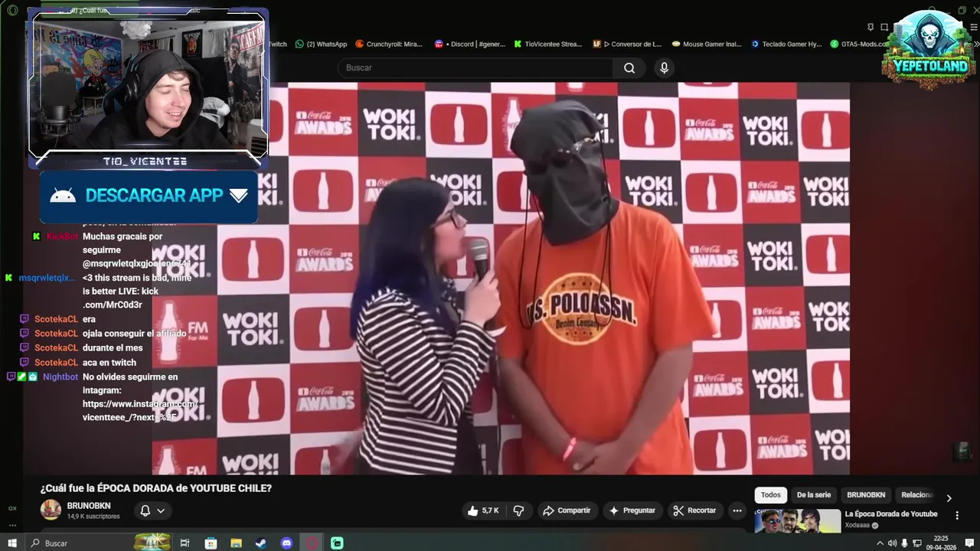Click Nightbot username in chat
The height and width of the screenshot is (551, 980).
click(x=60, y=377)
